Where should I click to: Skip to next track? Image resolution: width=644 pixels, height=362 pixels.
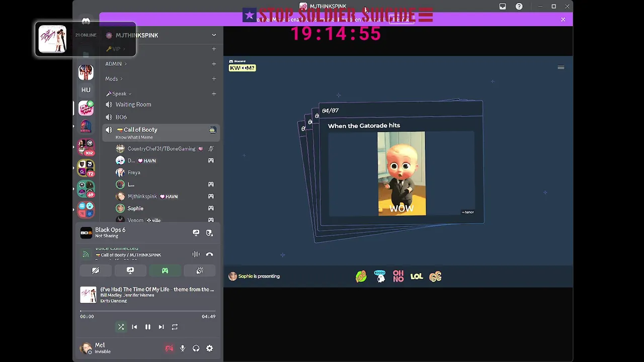[x=161, y=327]
